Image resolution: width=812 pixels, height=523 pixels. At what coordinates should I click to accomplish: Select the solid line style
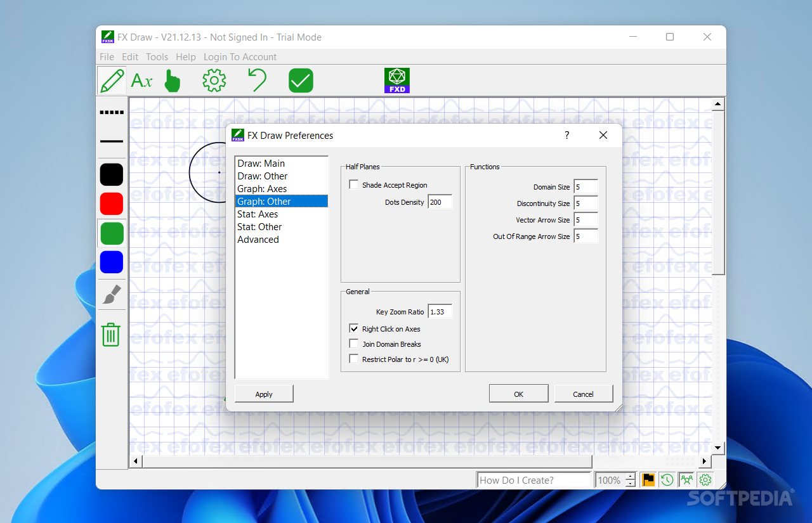112,141
